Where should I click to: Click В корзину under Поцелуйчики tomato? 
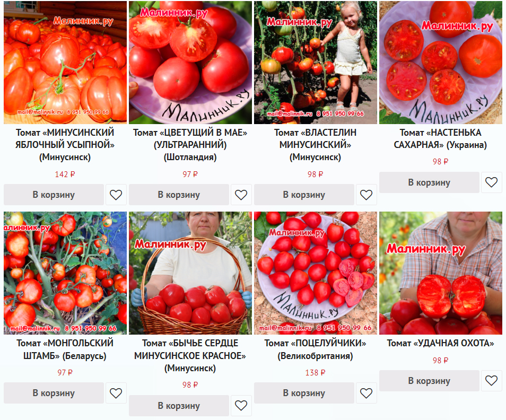(304, 393)
